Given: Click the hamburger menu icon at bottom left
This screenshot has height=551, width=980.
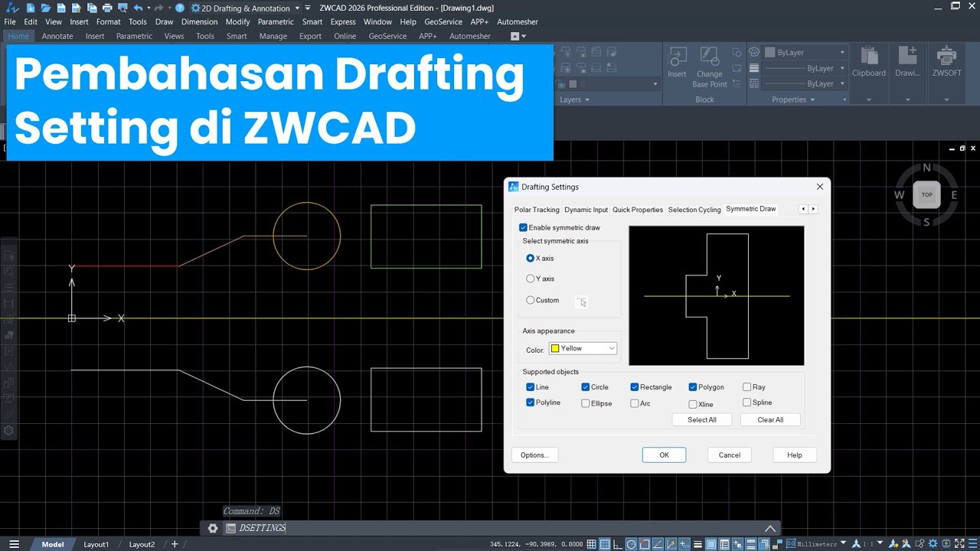Looking at the screenshot, I should [14, 544].
